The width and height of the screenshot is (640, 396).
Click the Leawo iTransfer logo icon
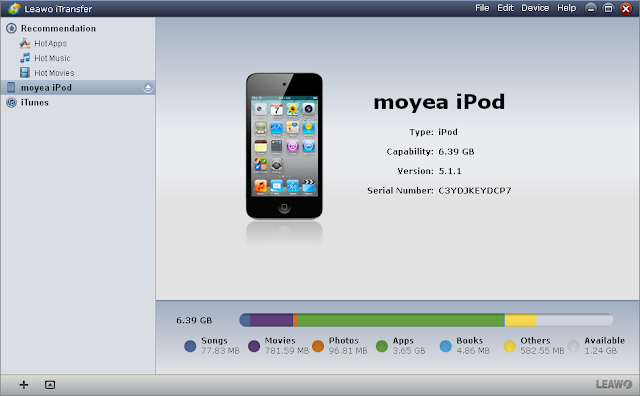(14, 8)
